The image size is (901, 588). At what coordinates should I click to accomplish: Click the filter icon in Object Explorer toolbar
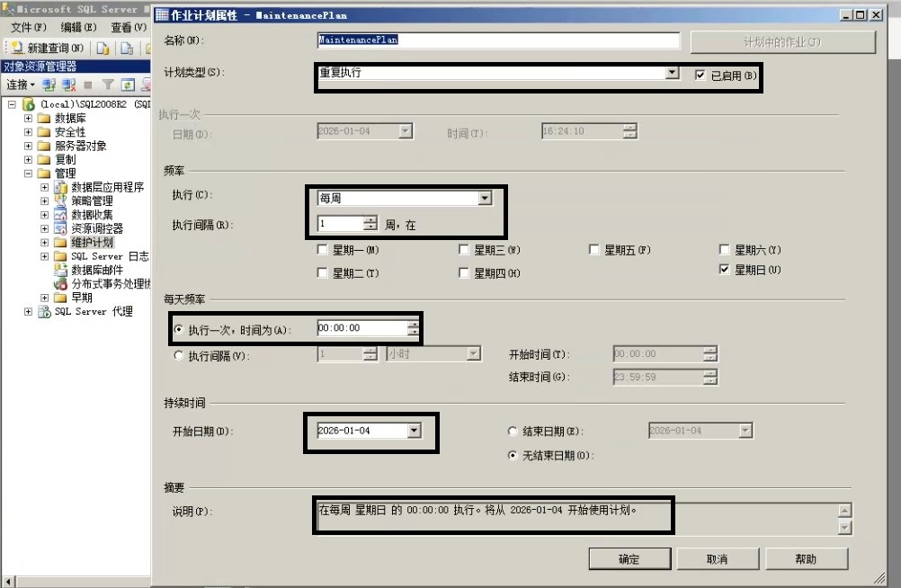[106, 84]
